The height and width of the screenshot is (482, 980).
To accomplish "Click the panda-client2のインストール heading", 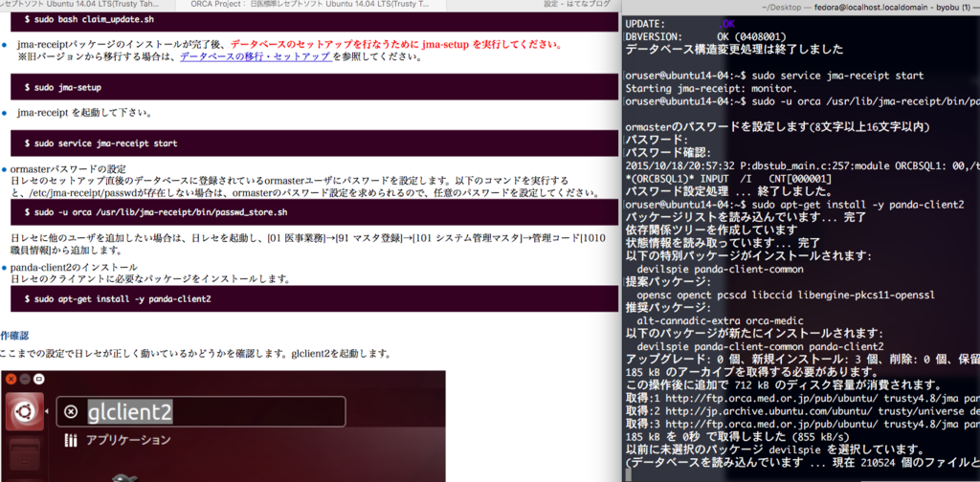I will [74, 267].
